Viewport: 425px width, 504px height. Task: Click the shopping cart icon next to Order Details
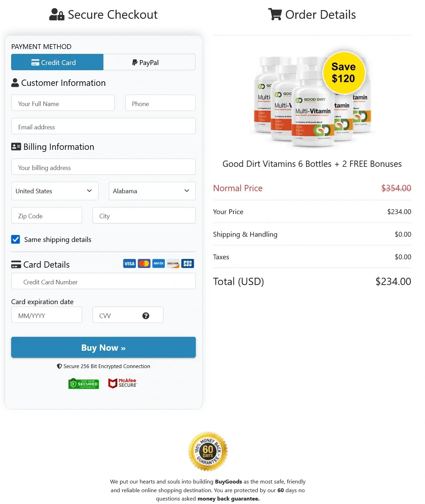[275, 14]
